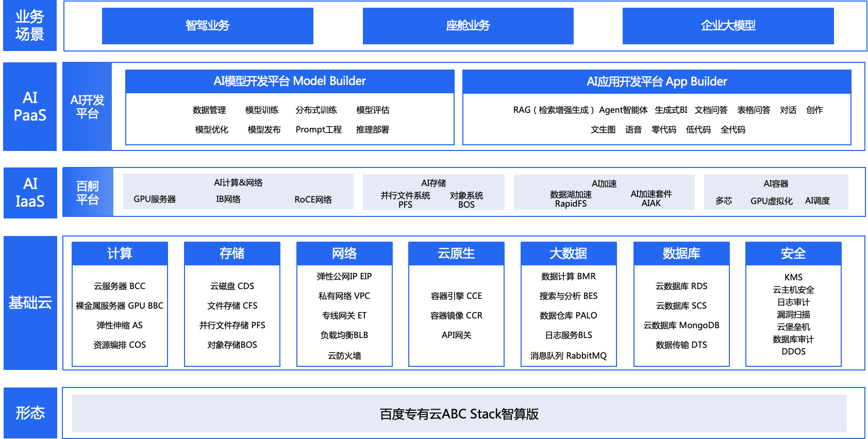Image resolution: width=868 pixels, height=439 pixels.
Task: Click the GPU服务器 text
Action: tap(155, 199)
